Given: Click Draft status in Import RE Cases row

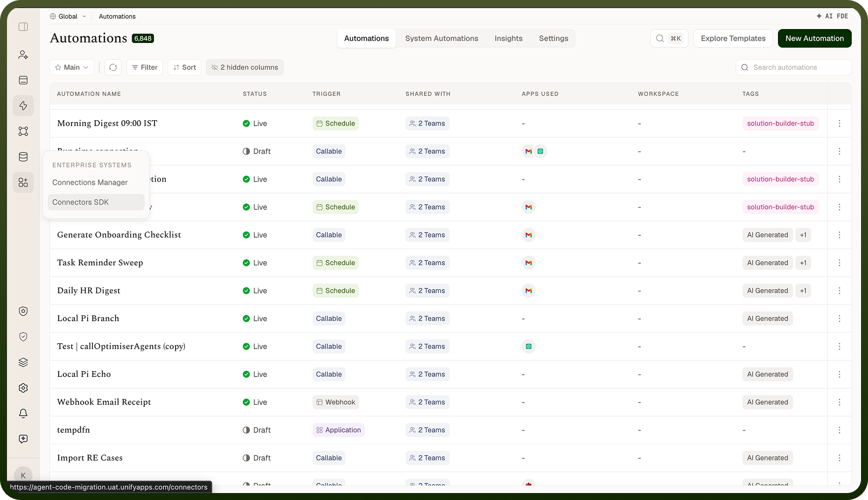Looking at the screenshot, I should point(257,458).
